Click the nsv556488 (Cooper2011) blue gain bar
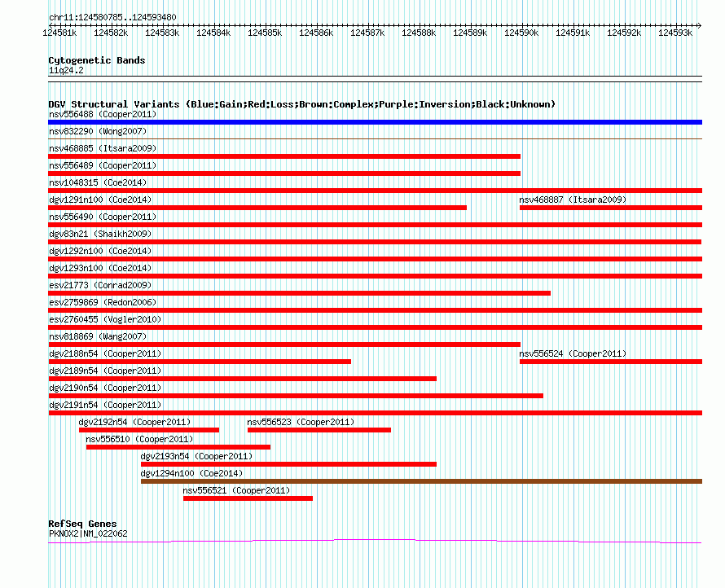 point(375,122)
